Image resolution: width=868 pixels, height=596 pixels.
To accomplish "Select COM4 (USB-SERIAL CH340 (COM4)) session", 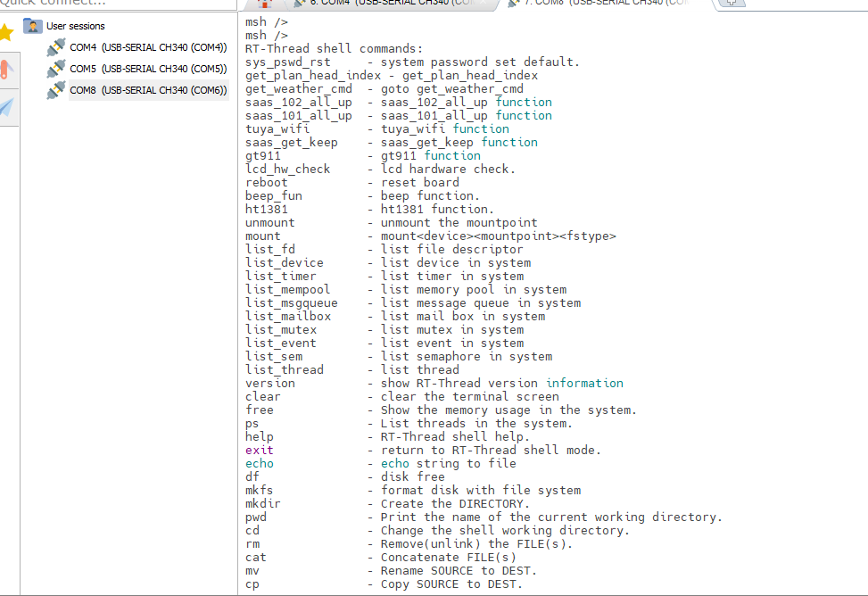I will pos(148,47).
